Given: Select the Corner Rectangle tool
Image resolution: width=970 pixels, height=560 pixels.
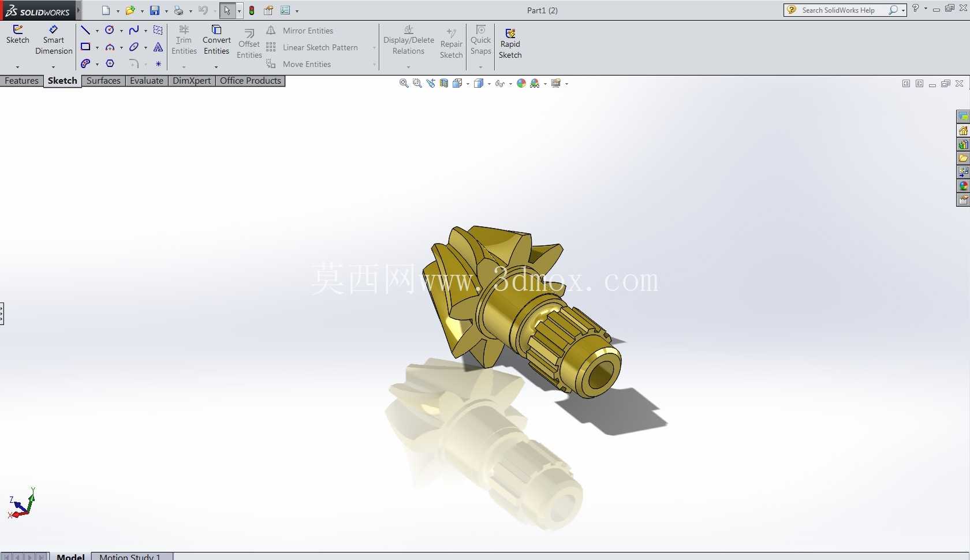Looking at the screenshot, I should click(x=85, y=47).
